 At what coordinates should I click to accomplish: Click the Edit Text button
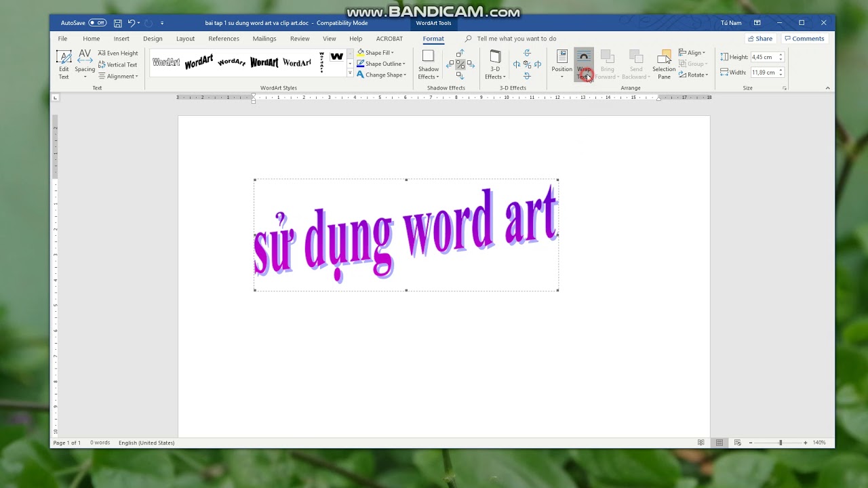(x=64, y=64)
